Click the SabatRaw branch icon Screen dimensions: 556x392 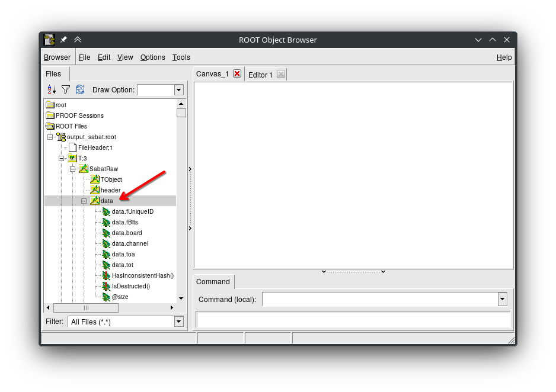(x=84, y=169)
